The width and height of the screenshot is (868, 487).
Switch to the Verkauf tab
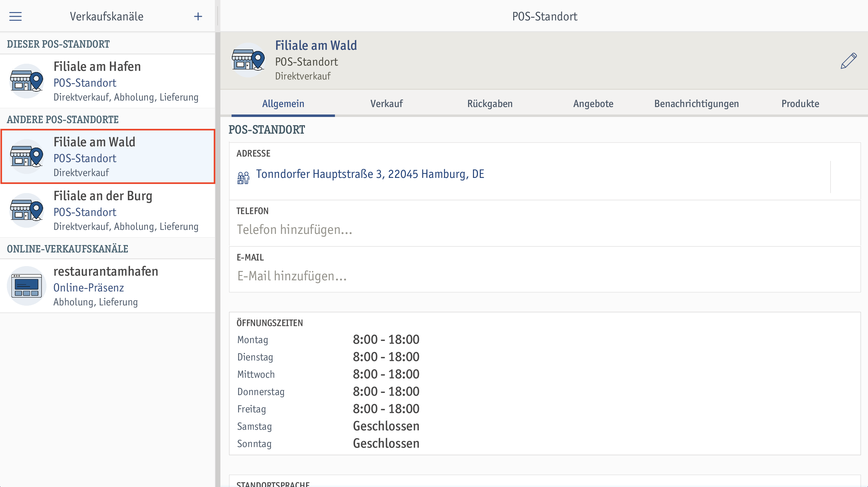point(387,103)
